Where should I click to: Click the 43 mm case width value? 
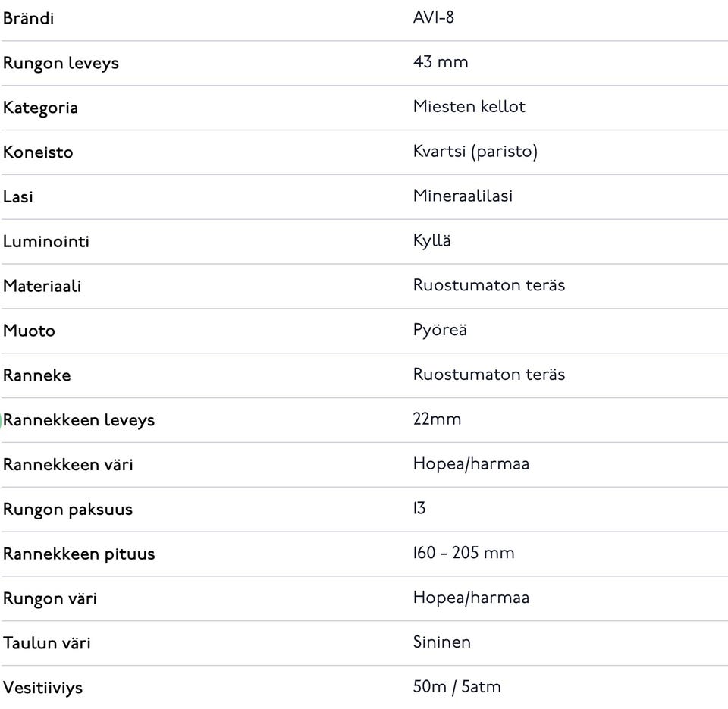(x=441, y=62)
